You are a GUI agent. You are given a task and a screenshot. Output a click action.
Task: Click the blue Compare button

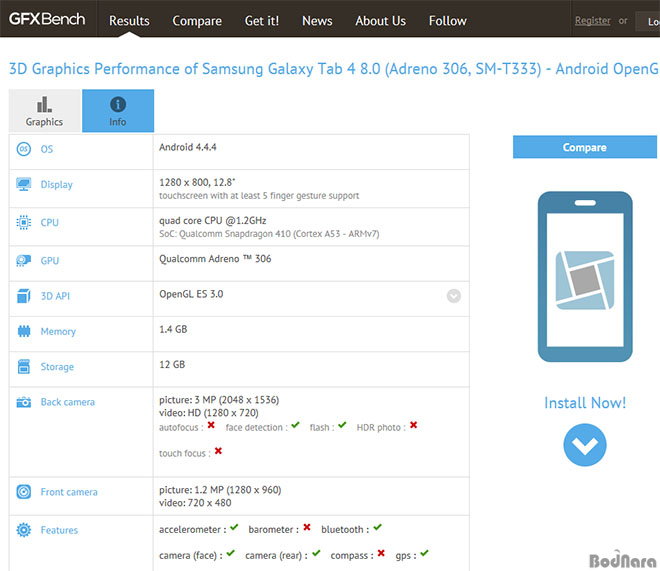[x=585, y=147]
